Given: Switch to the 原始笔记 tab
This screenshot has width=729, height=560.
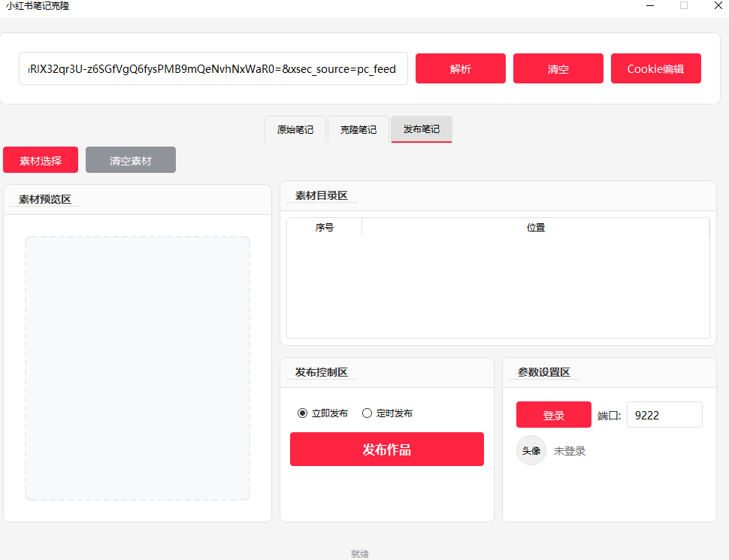Looking at the screenshot, I should point(295,129).
